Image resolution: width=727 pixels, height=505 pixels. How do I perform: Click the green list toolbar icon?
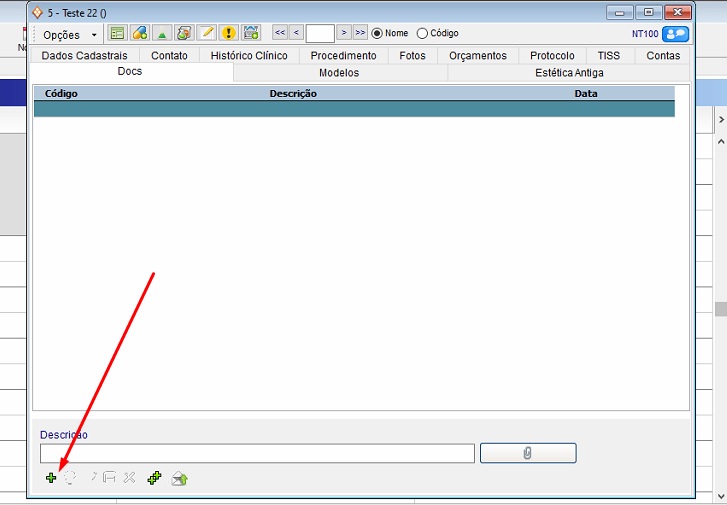pyautogui.click(x=117, y=33)
